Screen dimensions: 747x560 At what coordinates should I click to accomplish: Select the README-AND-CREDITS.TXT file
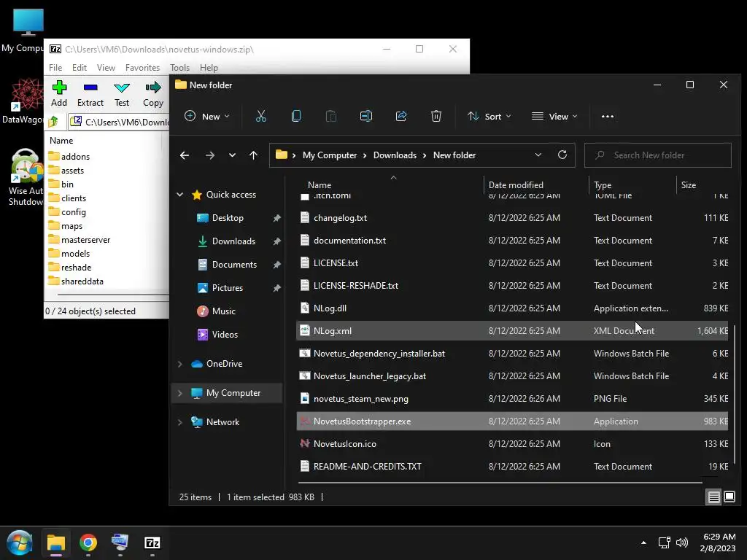[x=512, y=467]
